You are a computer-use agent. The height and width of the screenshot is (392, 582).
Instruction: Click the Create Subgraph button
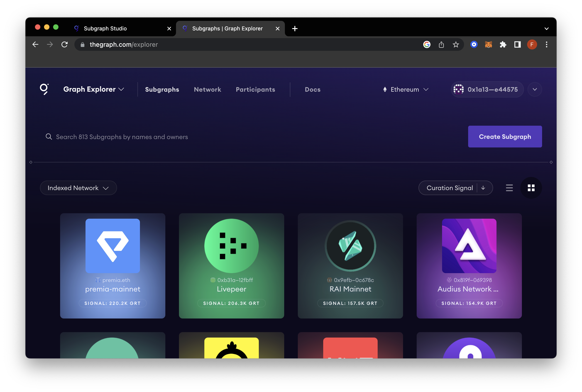click(x=505, y=137)
